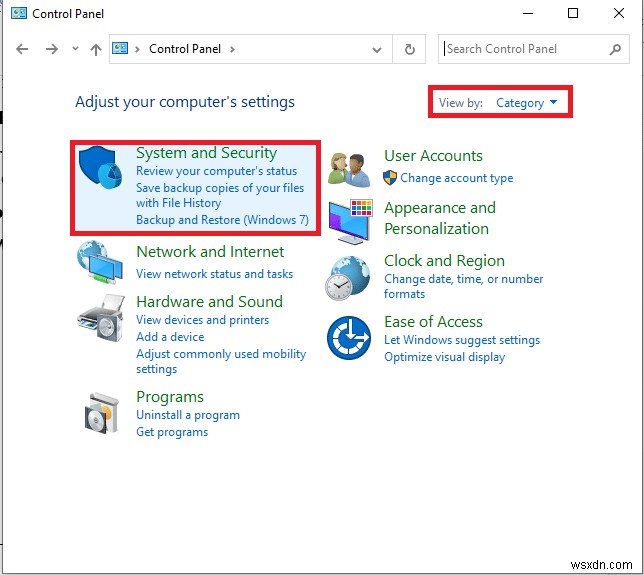Open the recent locations dropdown arrow
Viewport: 644px width, 575px height.
75,49
